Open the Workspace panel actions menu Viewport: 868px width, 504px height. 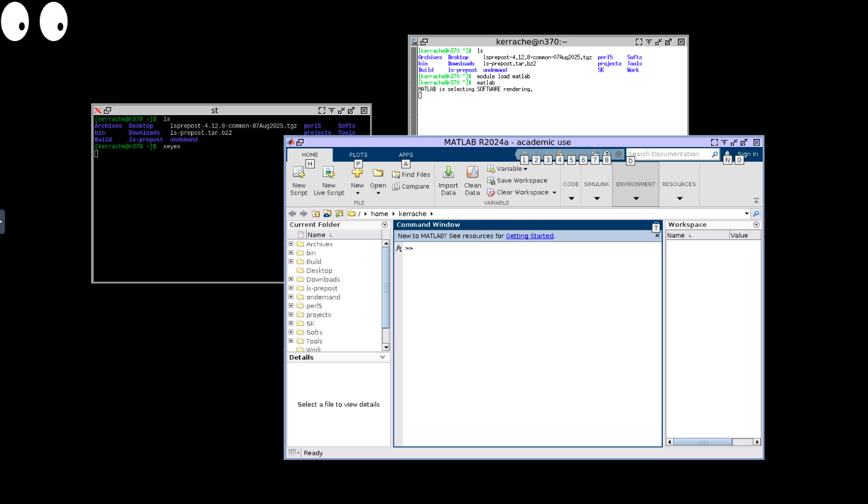click(x=756, y=225)
